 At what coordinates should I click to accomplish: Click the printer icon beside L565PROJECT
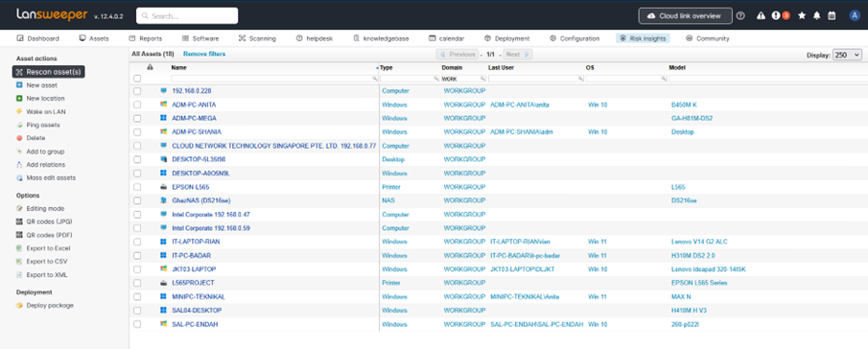[x=163, y=283]
